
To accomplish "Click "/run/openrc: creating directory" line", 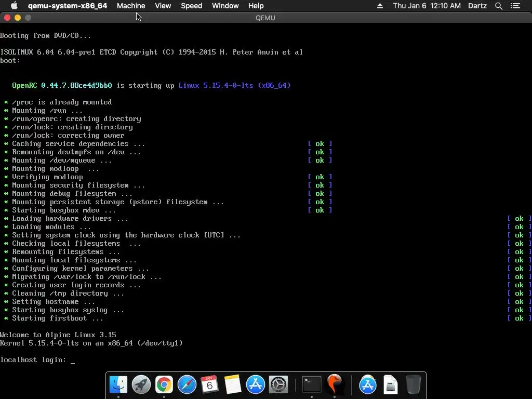I will [x=76, y=119].
